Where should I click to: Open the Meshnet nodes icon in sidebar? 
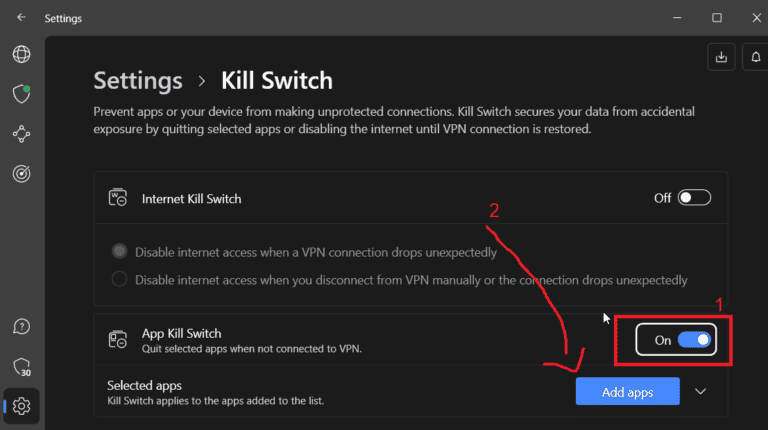pos(21,133)
